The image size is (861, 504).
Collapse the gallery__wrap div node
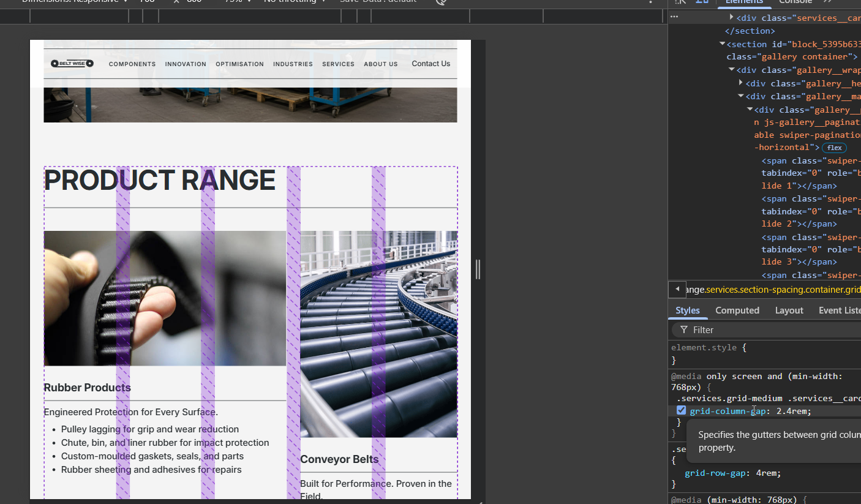[x=732, y=70]
